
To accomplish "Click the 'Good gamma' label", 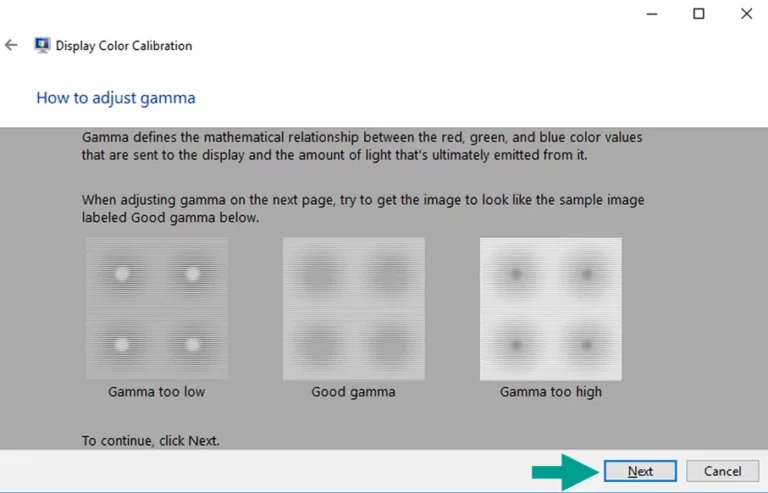I will 353,392.
